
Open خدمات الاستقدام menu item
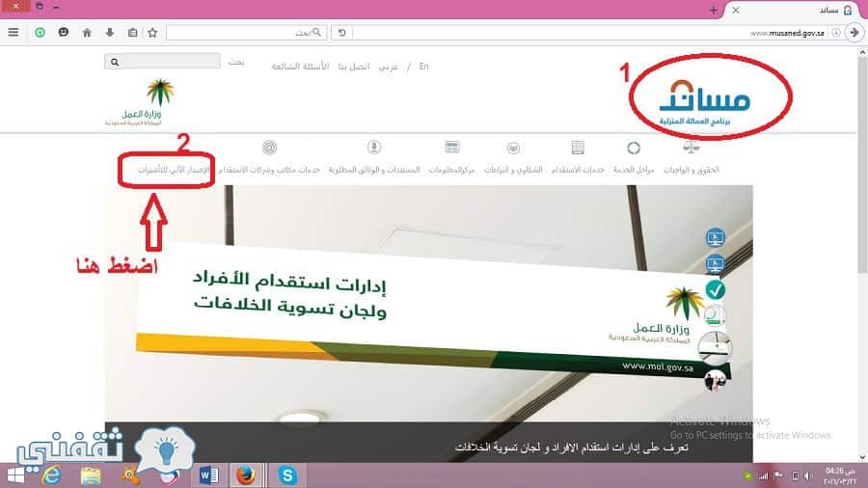tap(578, 170)
